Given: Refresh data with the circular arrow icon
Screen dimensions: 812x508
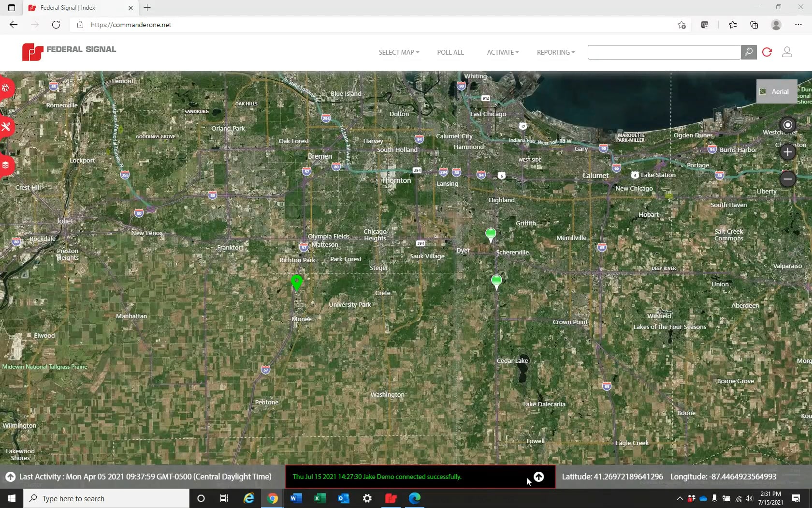Looking at the screenshot, I should pyautogui.click(x=767, y=52).
